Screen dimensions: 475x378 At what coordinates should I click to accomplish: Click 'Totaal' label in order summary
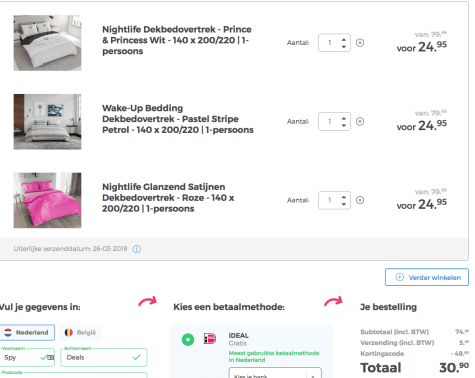381,368
